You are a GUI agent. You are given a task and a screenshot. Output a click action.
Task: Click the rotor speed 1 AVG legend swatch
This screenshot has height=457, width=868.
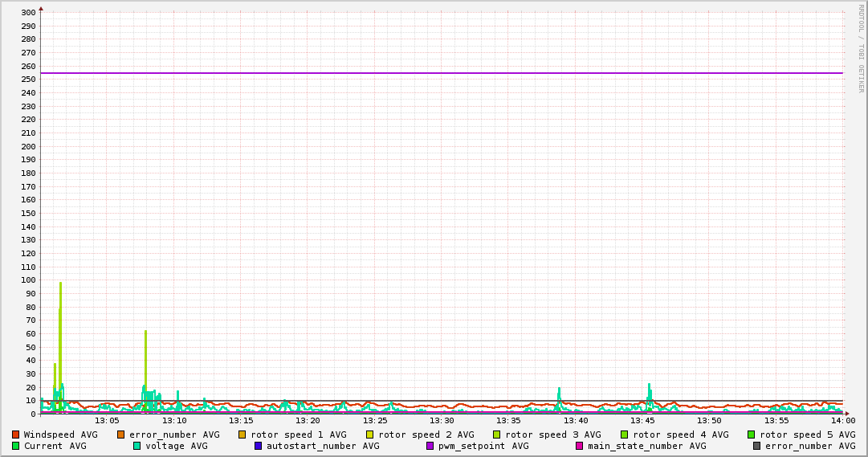(242, 435)
